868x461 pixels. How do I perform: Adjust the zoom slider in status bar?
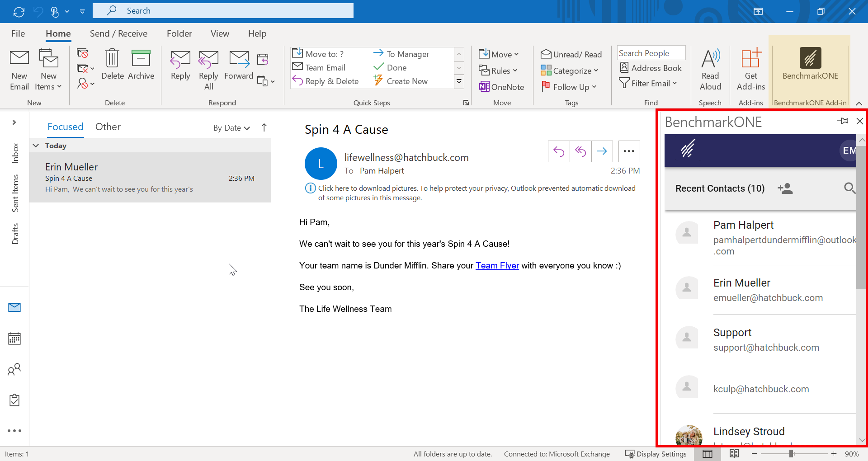point(792,454)
